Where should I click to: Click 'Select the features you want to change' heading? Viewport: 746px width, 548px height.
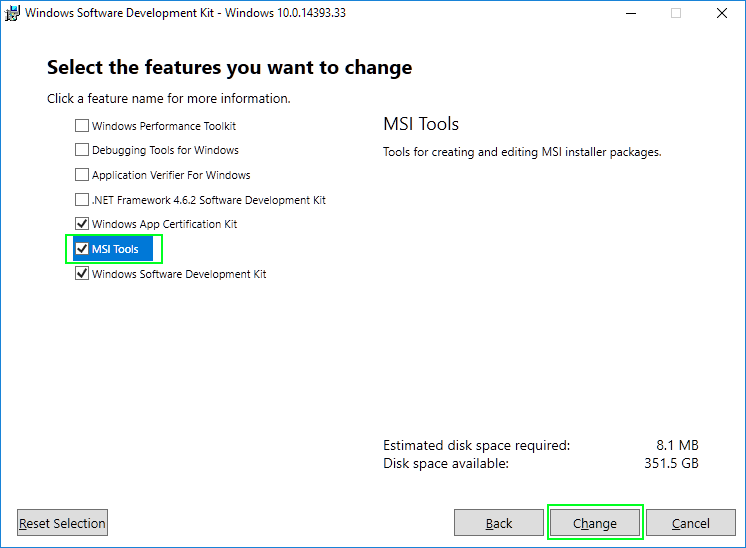[229, 68]
